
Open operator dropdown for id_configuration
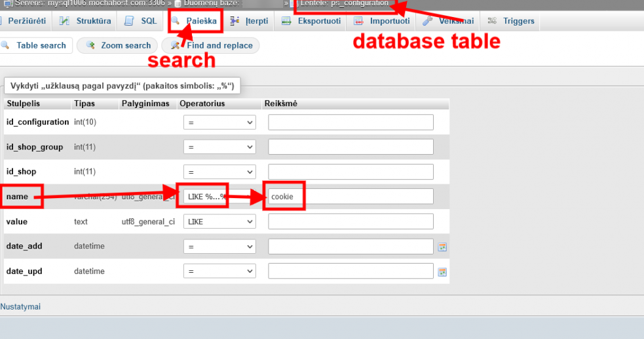[219, 123]
